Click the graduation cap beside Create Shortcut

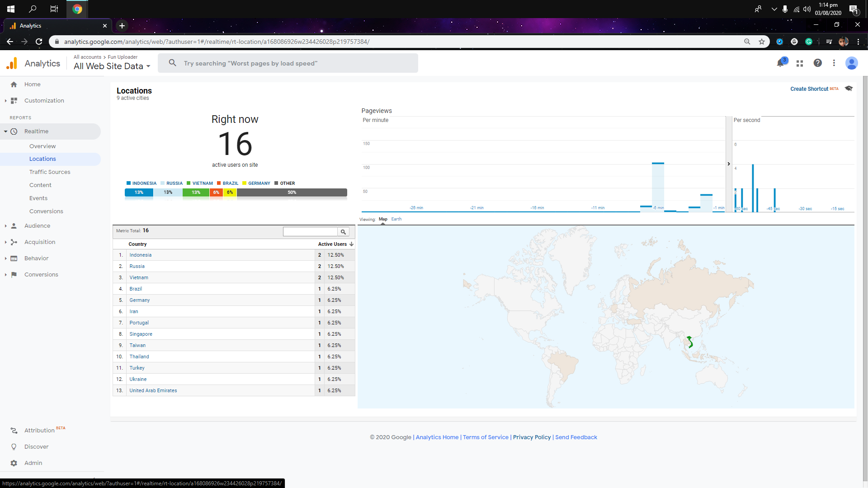pyautogui.click(x=849, y=89)
